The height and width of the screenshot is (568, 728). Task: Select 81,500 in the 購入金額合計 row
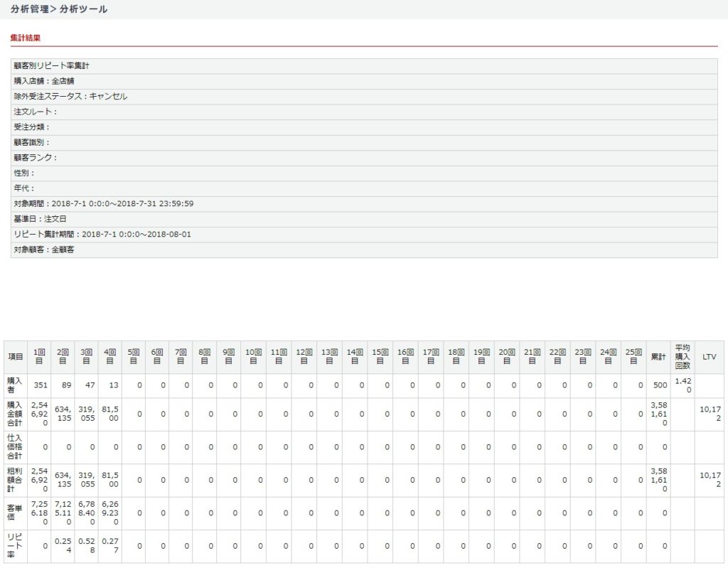click(110, 414)
